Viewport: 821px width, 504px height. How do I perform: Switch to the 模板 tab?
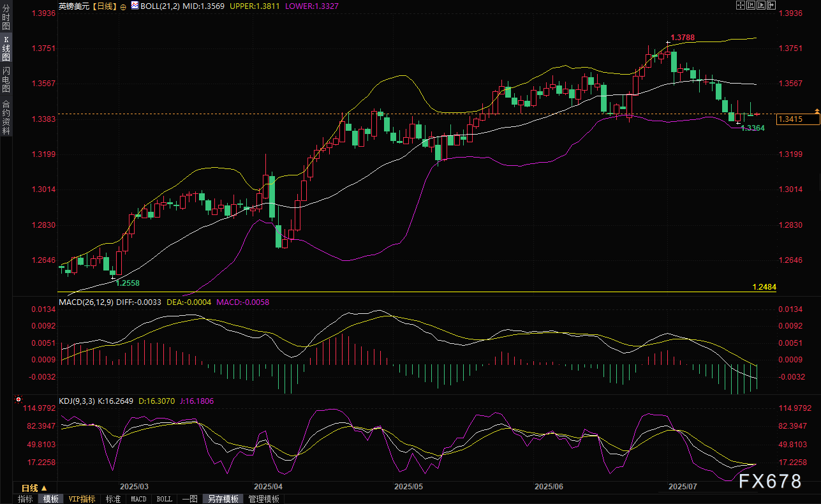tap(50, 499)
